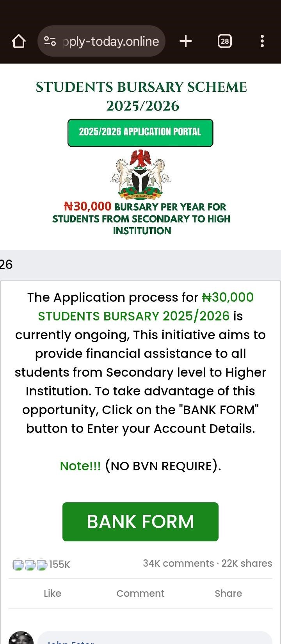
Task: Share the bursary post
Action: (228, 593)
